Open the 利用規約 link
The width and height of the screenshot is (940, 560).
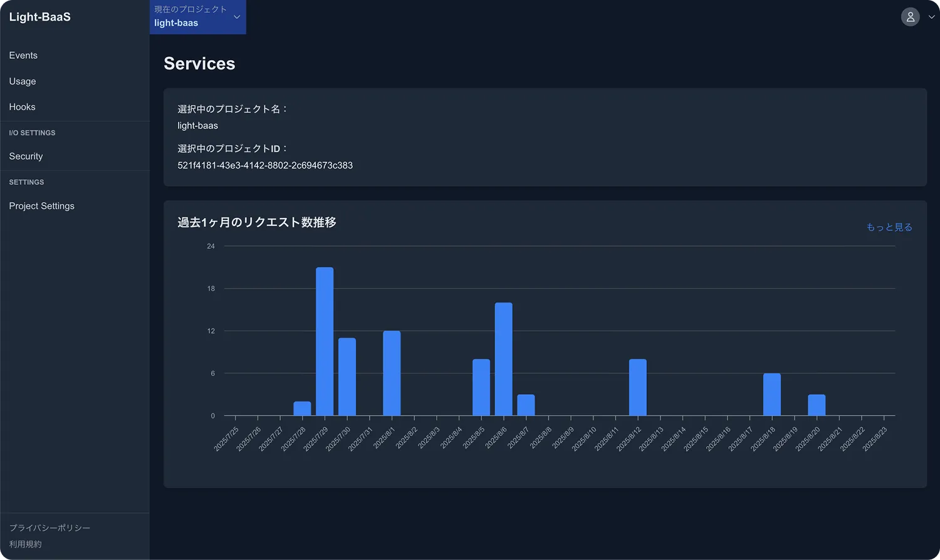pyautogui.click(x=25, y=544)
